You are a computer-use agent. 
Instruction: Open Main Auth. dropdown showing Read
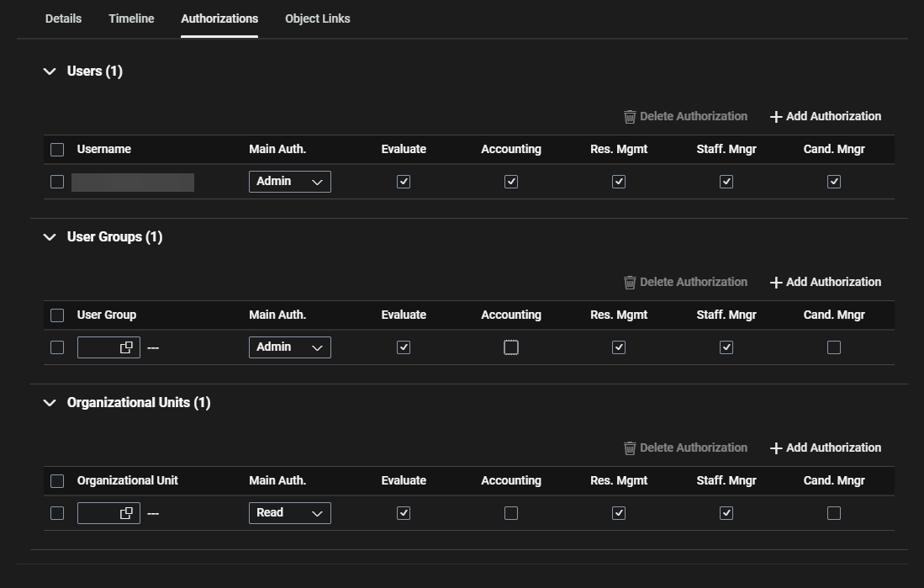tap(289, 513)
